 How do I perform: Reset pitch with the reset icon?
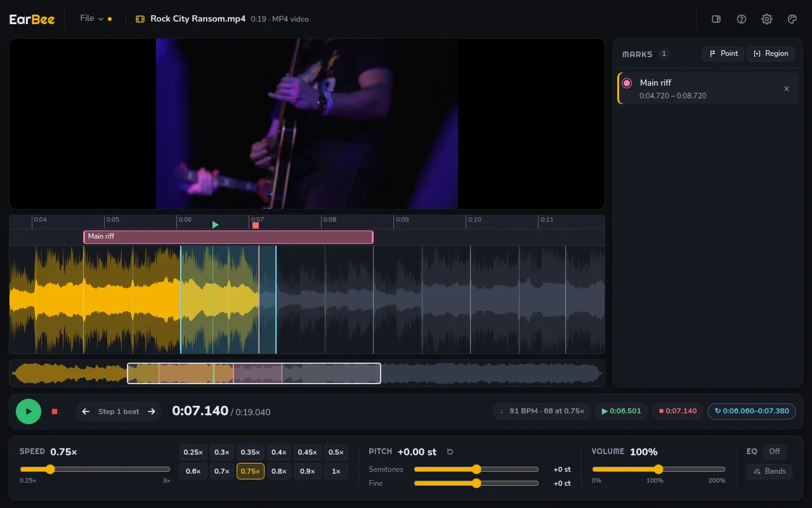[450, 452]
